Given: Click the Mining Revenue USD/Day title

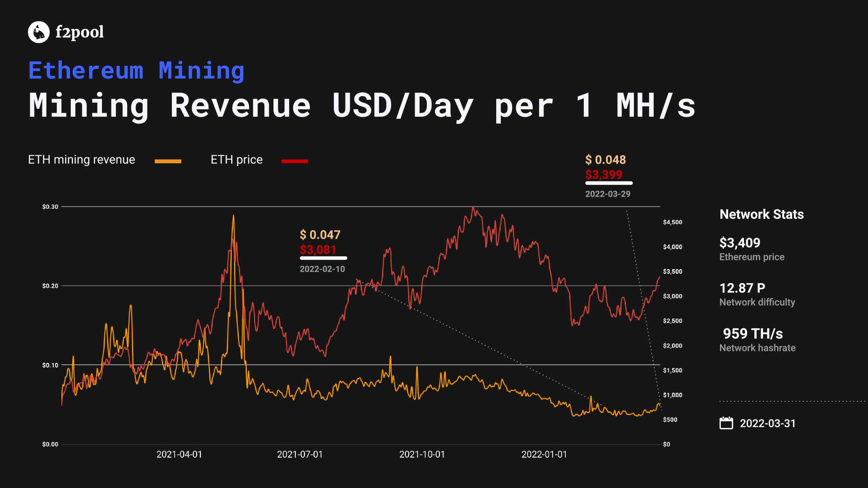Looking at the screenshot, I should pyautogui.click(x=362, y=106).
